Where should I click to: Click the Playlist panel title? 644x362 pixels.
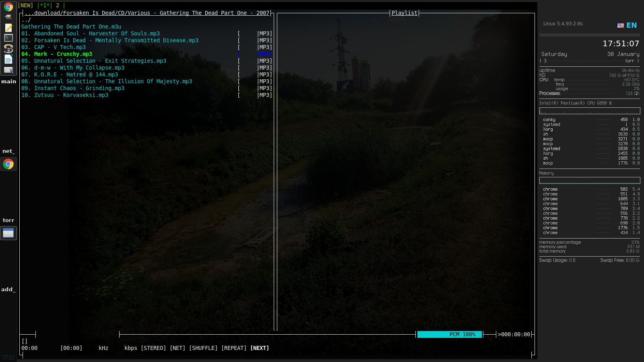pyautogui.click(x=405, y=13)
